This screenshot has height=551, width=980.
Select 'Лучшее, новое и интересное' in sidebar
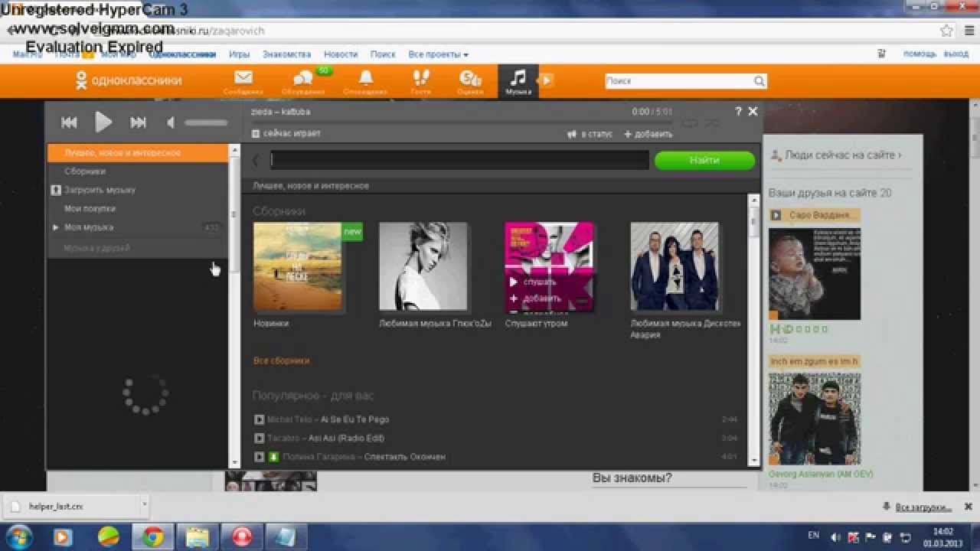pyautogui.click(x=138, y=153)
